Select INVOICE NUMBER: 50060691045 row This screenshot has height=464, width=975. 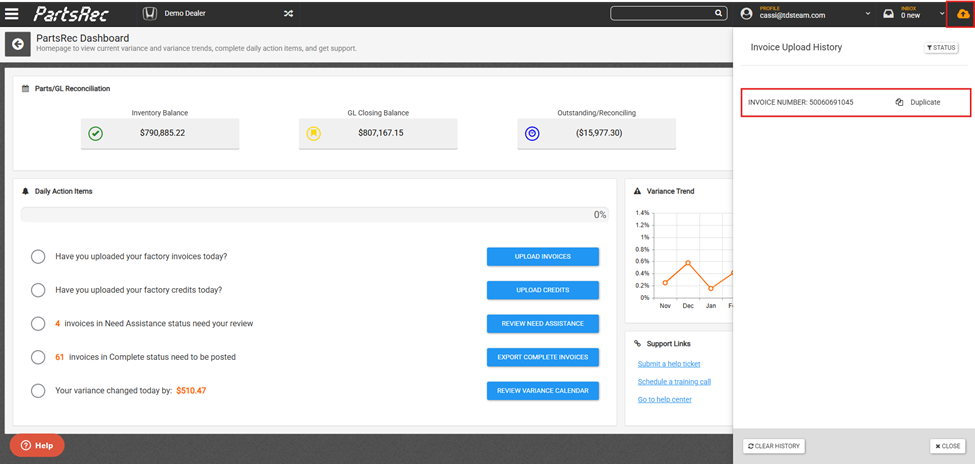click(856, 102)
